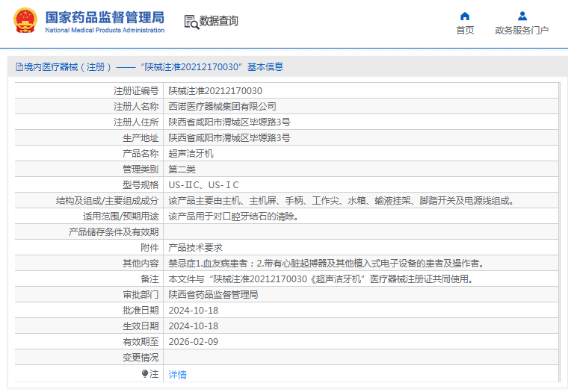Click the bullet icon beside 注
This screenshot has height=392, width=568.
[x=145, y=373]
